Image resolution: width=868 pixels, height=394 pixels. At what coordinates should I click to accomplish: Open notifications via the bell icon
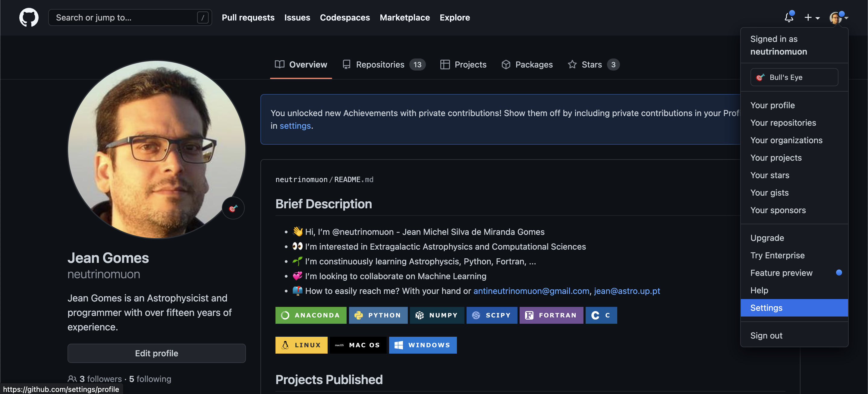tap(788, 17)
